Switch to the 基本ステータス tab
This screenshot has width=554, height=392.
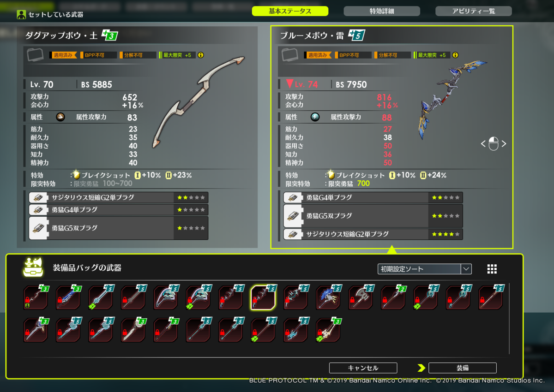point(290,11)
